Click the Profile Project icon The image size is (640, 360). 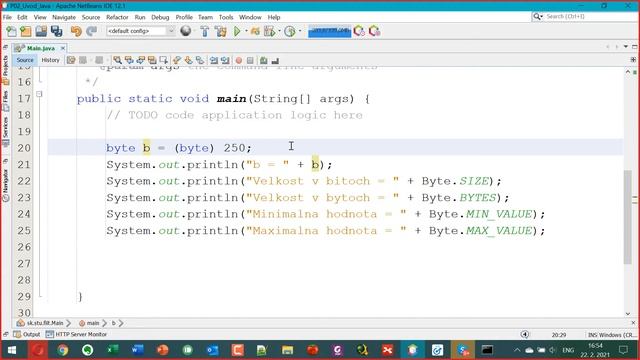click(269, 31)
